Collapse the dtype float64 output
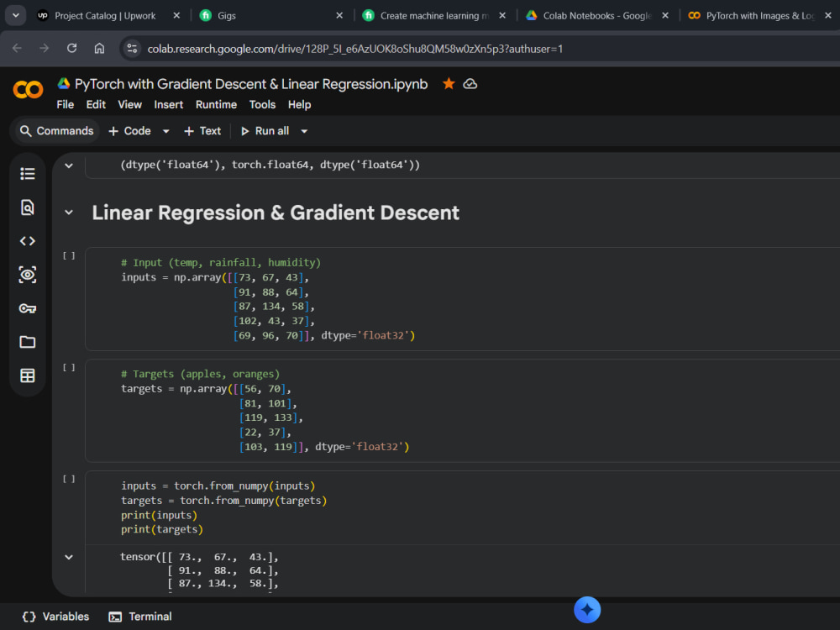This screenshot has width=840, height=630. [69, 165]
